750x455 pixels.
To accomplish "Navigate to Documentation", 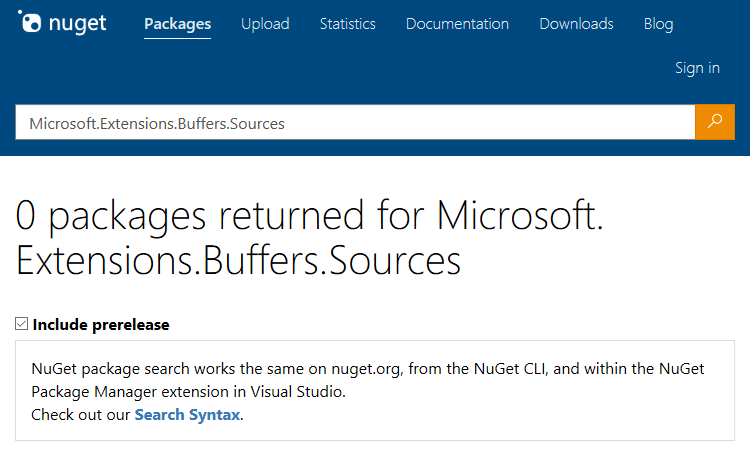I will point(457,24).
